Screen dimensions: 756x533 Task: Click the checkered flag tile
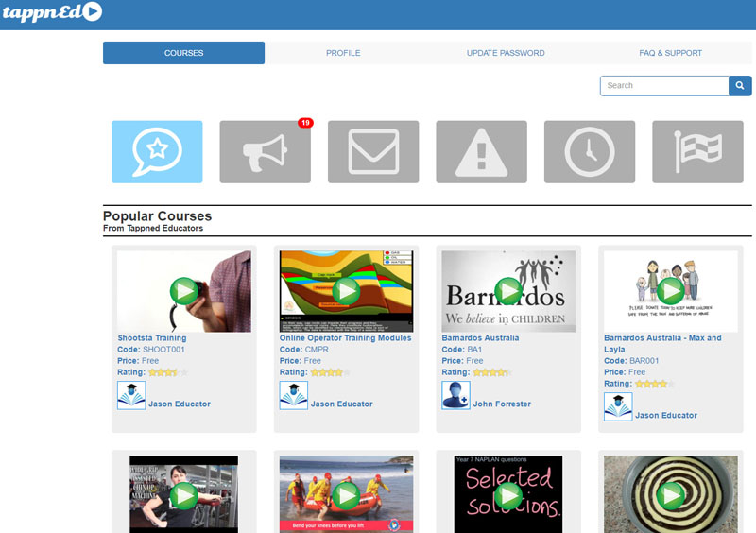697,151
